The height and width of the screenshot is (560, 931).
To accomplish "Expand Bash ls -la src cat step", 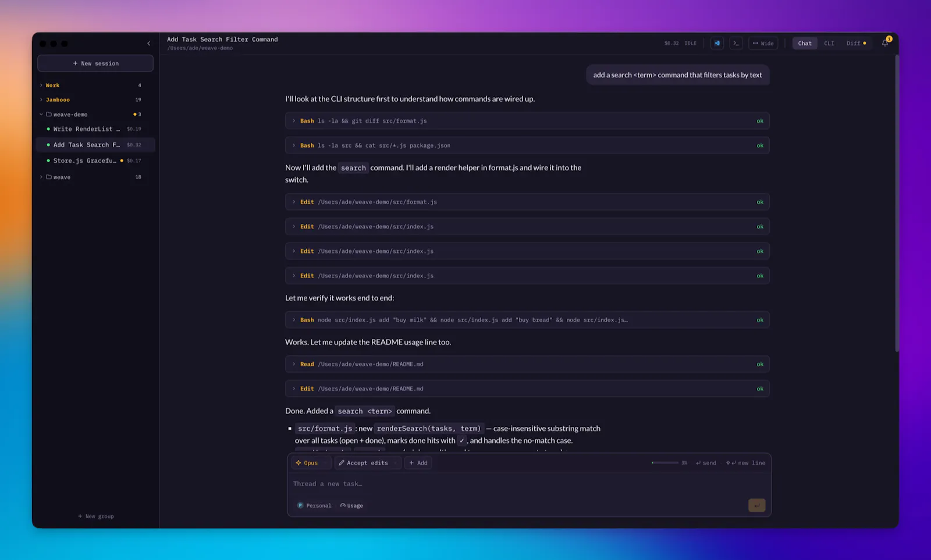I will tap(527, 145).
